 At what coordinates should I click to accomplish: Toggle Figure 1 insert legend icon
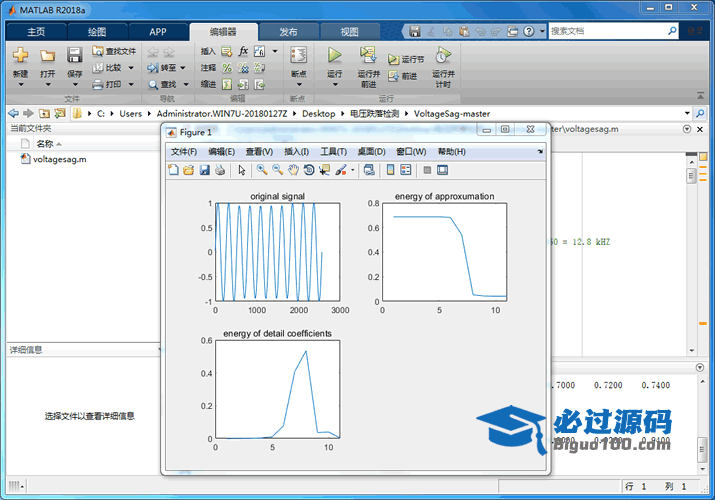coord(406,170)
